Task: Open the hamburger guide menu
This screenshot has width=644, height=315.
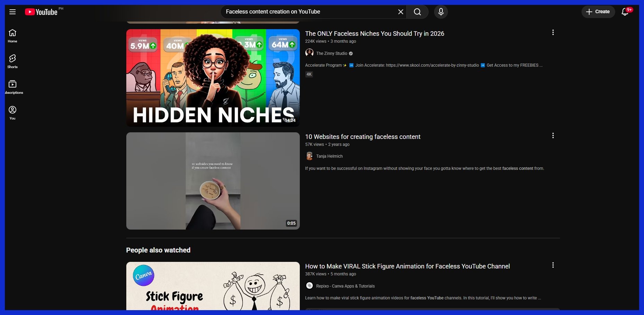Action: point(12,12)
